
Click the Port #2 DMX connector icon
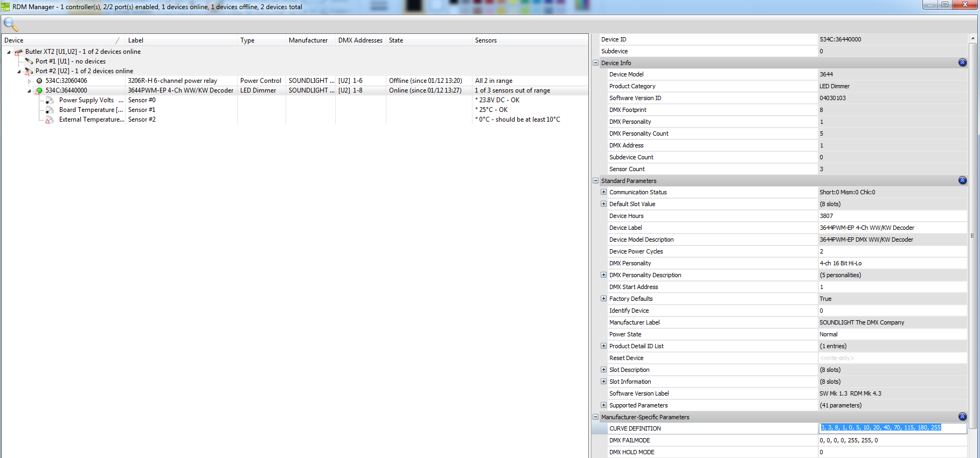click(29, 71)
